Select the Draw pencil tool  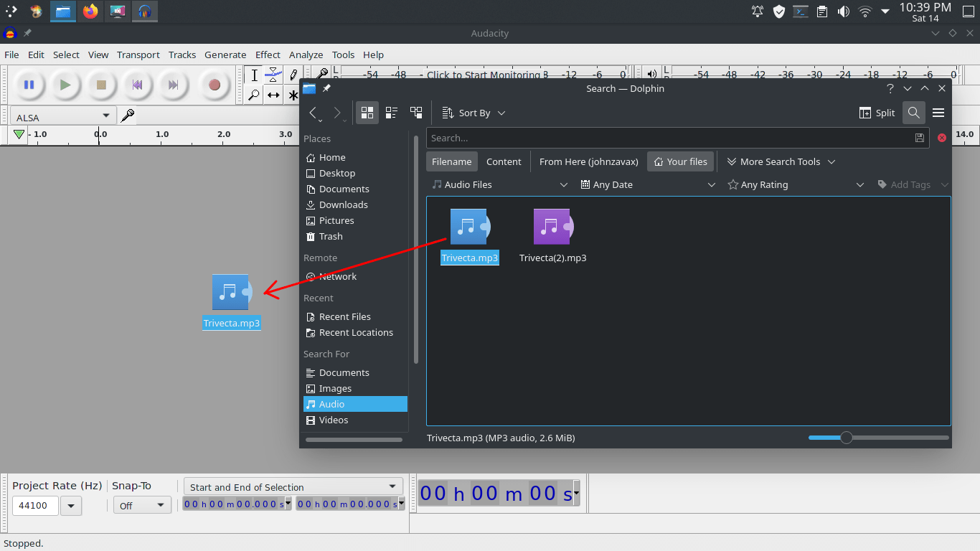click(x=293, y=75)
